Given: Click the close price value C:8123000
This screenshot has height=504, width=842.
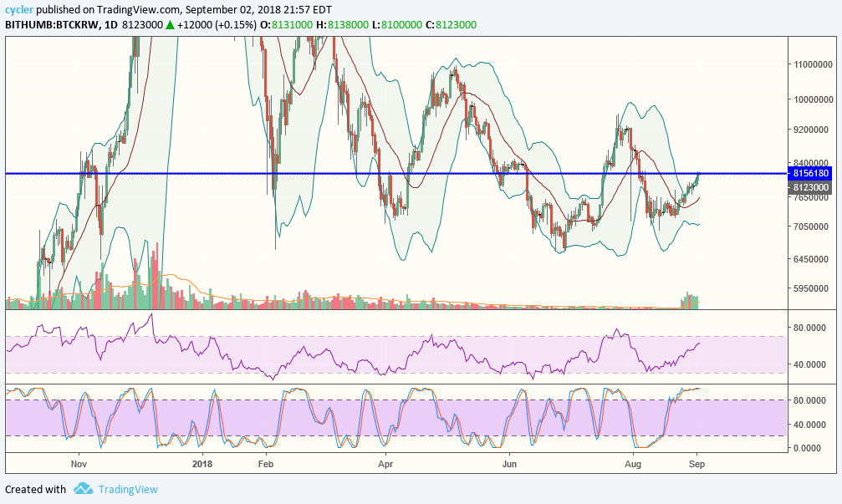Looking at the screenshot, I should (x=451, y=25).
